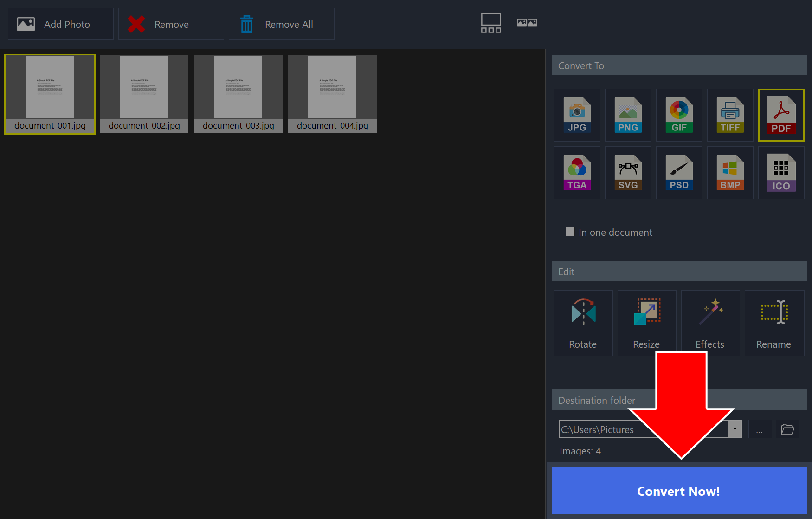
Task: Choose PDF as conversion format
Action: [x=781, y=115]
